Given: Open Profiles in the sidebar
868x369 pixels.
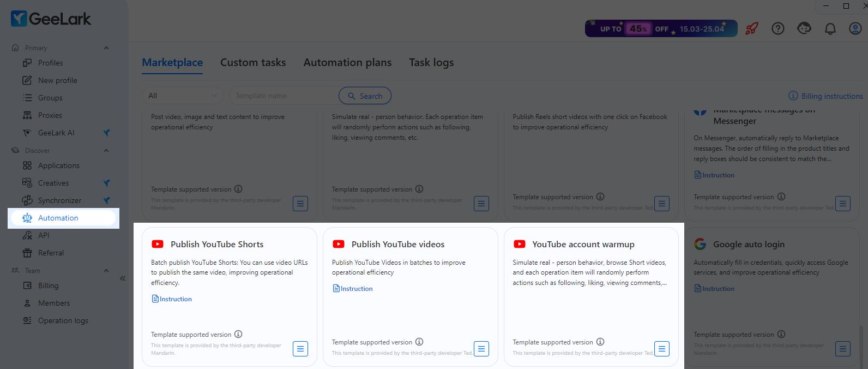Looking at the screenshot, I should tap(50, 63).
